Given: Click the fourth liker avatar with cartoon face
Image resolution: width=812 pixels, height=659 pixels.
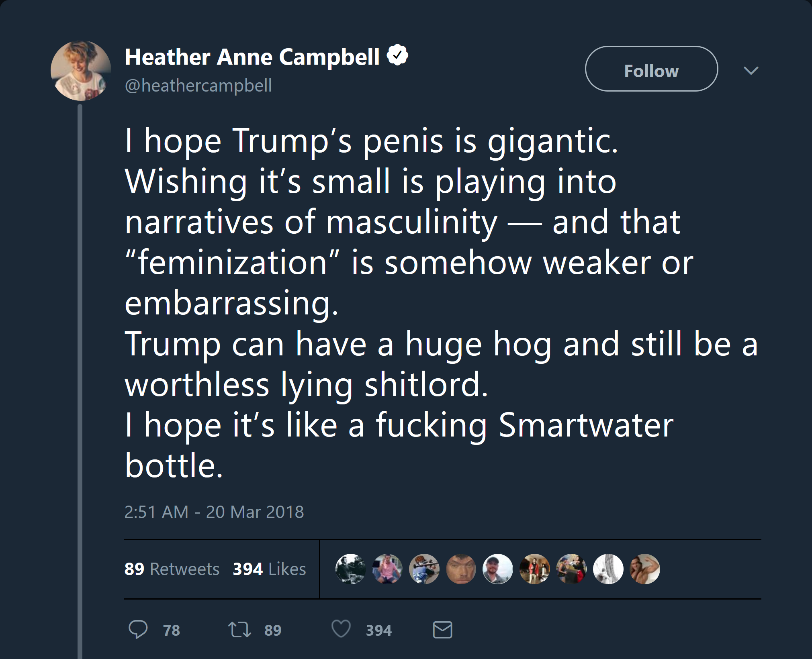Looking at the screenshot, I should click(x=461, y=569).
